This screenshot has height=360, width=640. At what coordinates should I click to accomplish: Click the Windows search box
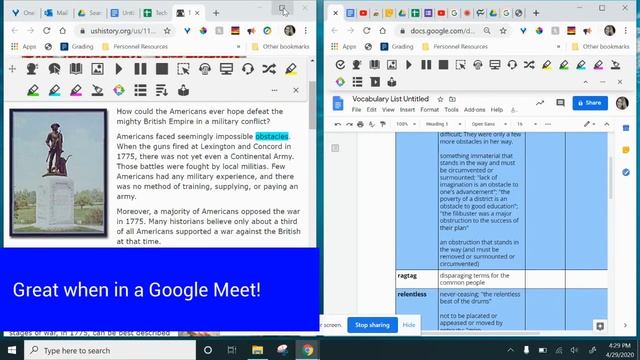pos(110,350)
